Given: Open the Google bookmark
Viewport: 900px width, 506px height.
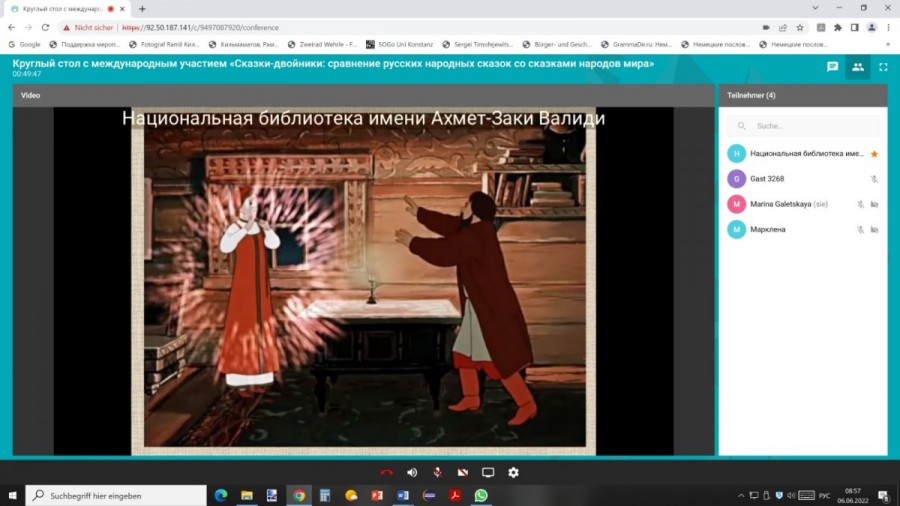Looking at the screenshot, I should coord(24,44).
